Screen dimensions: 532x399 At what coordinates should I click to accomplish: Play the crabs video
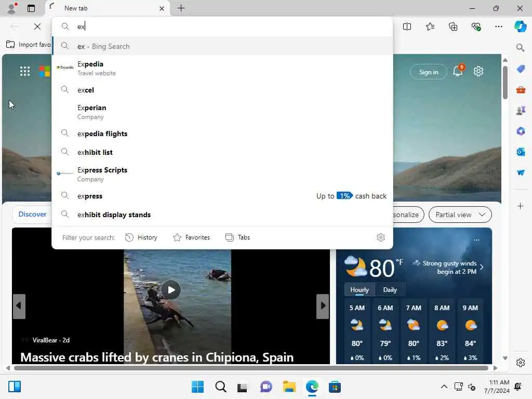(x=171, y=290)
